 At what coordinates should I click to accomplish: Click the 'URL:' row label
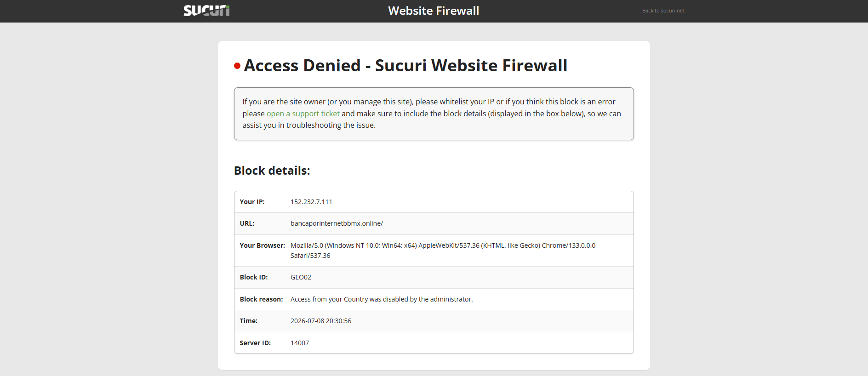click(x=247, y=223)
